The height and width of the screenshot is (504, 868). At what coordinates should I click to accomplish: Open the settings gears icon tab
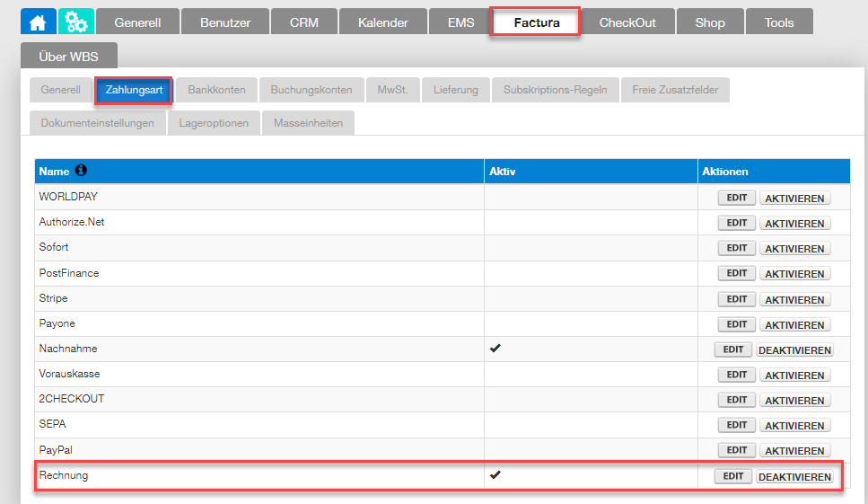[x=76, y=22]
